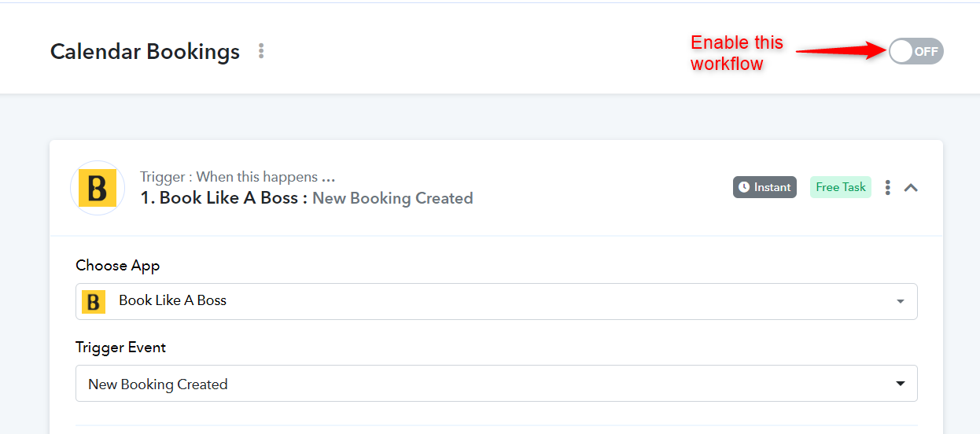The image size is (980, 434).
Task: Click the green Free Task badge
Action: click(840, 187)
